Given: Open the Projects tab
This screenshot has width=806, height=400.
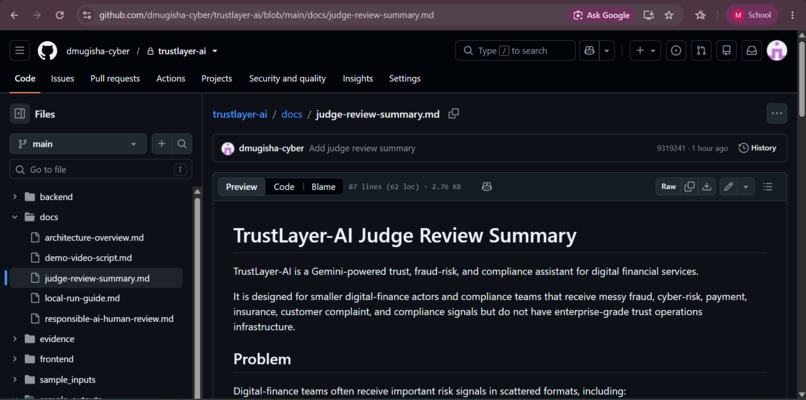Looking at the screenshot, I should pyautogui.click(x=216, y=79).
